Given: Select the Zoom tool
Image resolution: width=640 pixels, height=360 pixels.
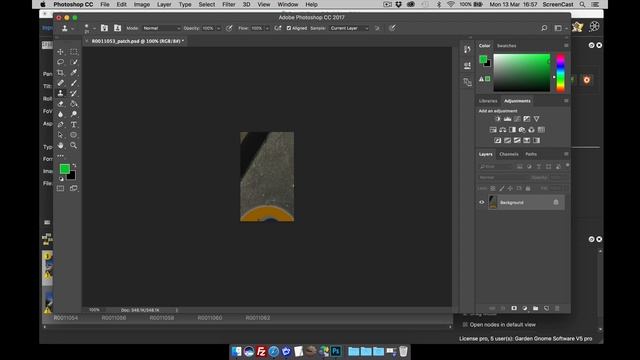Looking at the screenshot, I should click(73, 145).
